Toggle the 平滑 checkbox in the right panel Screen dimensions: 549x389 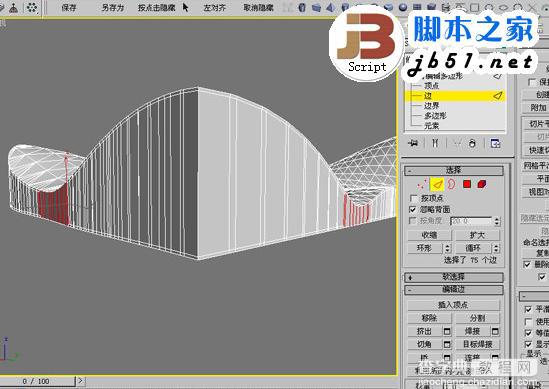coord(528,310)
